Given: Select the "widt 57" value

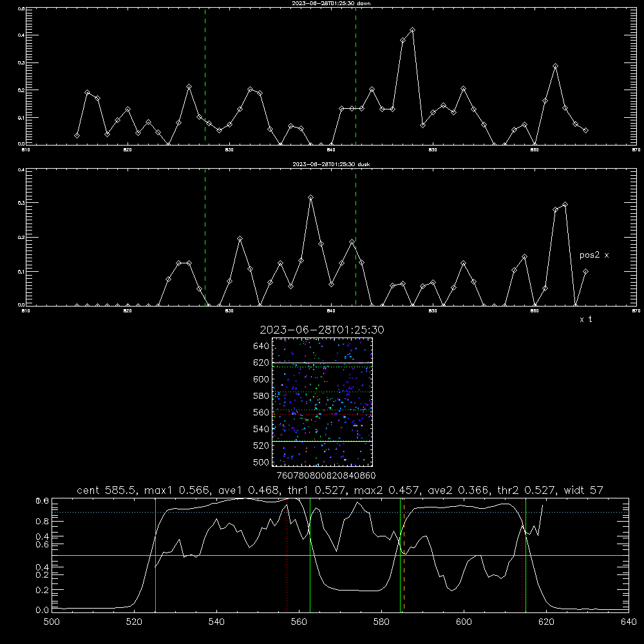Looking at the screenshot, I should (583, 490).
